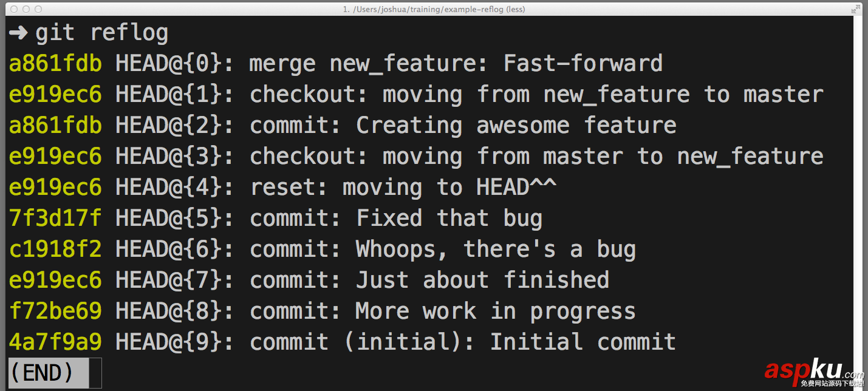This screenshot has width=868, height=391.
Task: Click the green zoom window button
Action: tap(38, 9)
